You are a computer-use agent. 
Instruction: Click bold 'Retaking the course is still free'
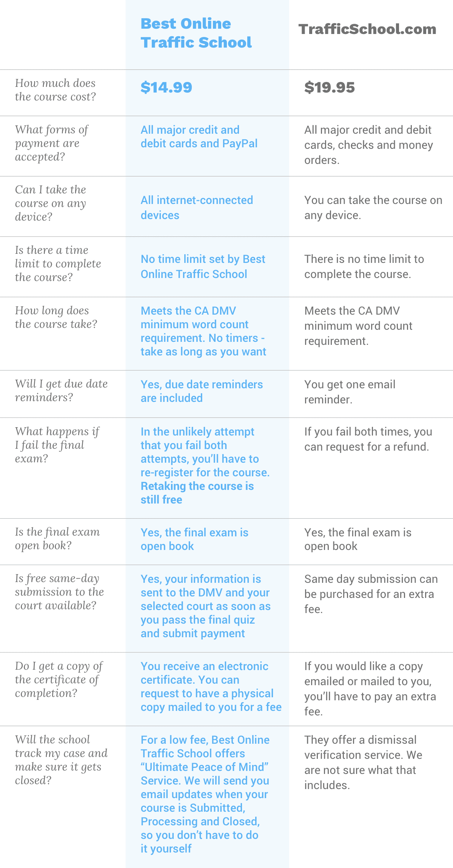tap(197, 493)
